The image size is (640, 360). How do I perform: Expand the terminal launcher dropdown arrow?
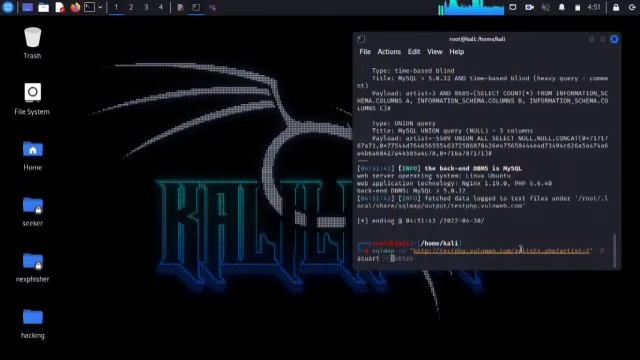point(100,7)
